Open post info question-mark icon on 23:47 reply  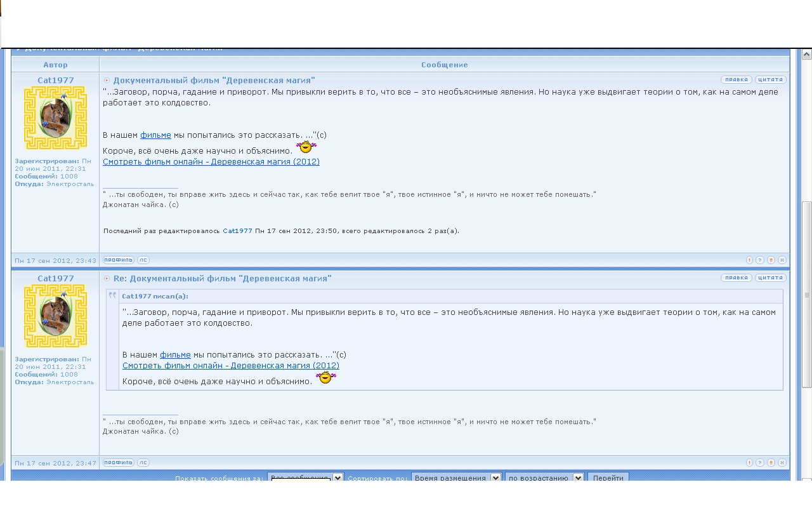coord(760,463)
